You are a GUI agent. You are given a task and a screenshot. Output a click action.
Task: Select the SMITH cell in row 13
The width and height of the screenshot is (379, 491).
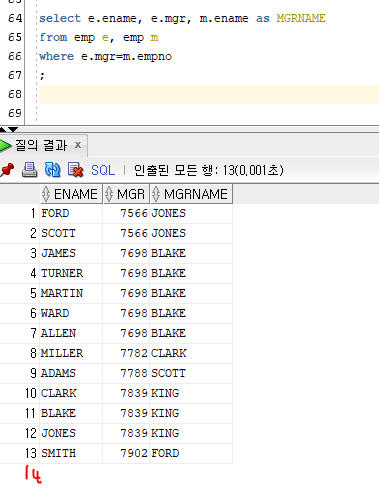71,453
